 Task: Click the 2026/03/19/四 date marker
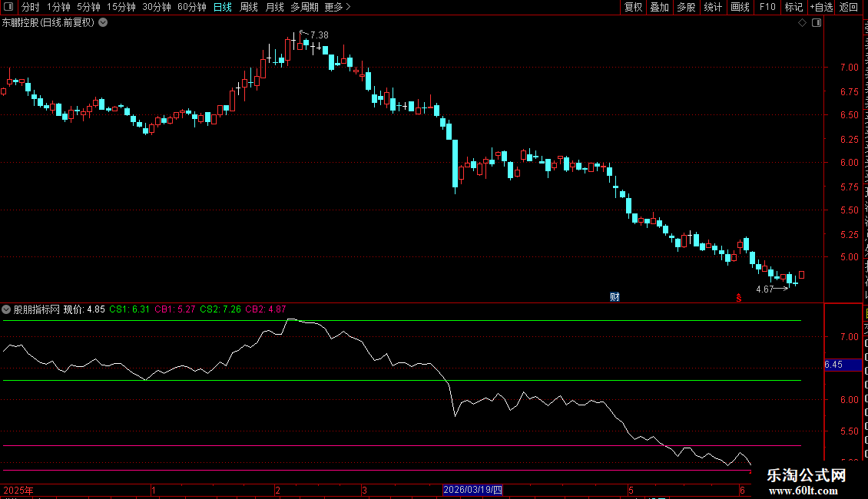[472, 490]
